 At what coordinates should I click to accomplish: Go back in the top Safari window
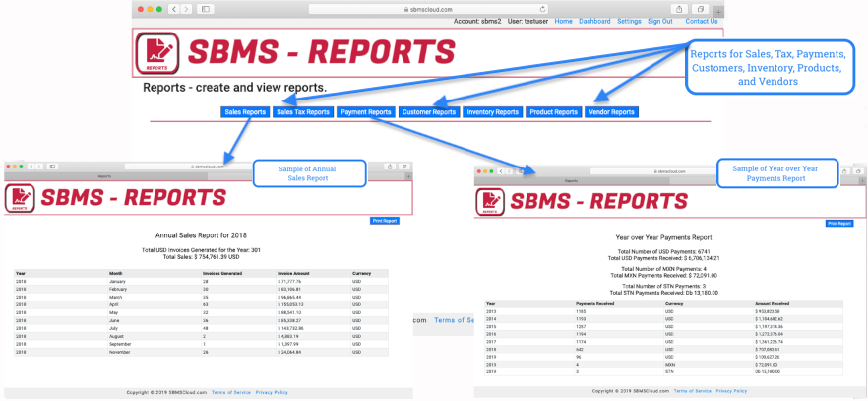174,9
